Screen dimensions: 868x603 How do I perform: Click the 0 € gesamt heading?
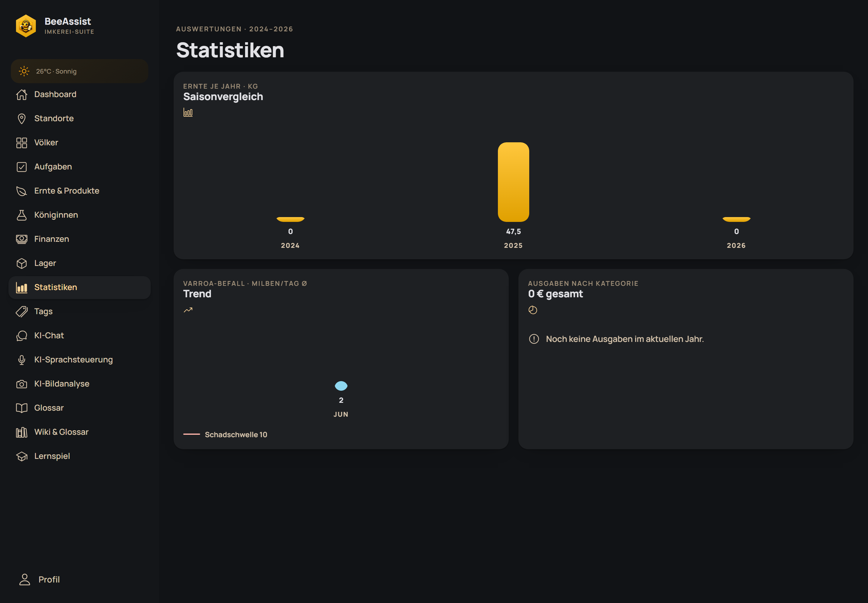click(555, 294)
